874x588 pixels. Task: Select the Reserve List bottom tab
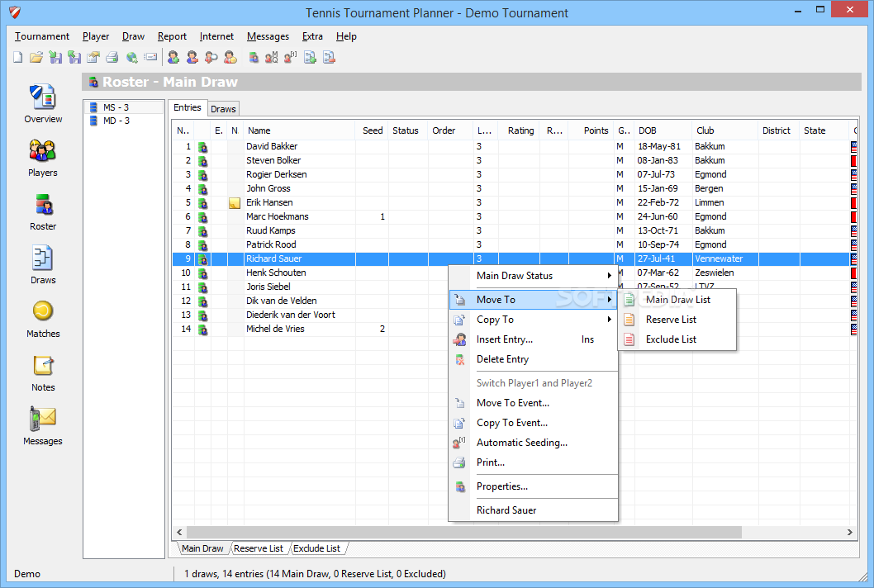(x=259, y=548)
